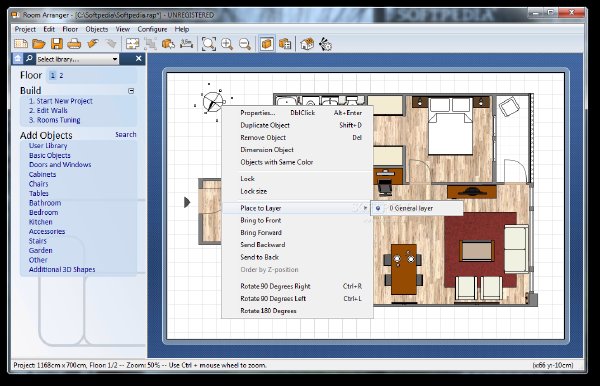
Task: Choose Dimension Object in context menu
Action: [x=297, y=150]
